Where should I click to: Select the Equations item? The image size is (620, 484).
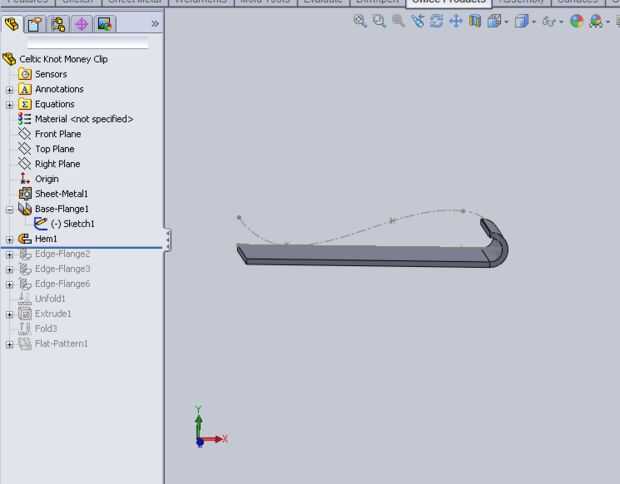pyautogui.click(x=55, y=104)
